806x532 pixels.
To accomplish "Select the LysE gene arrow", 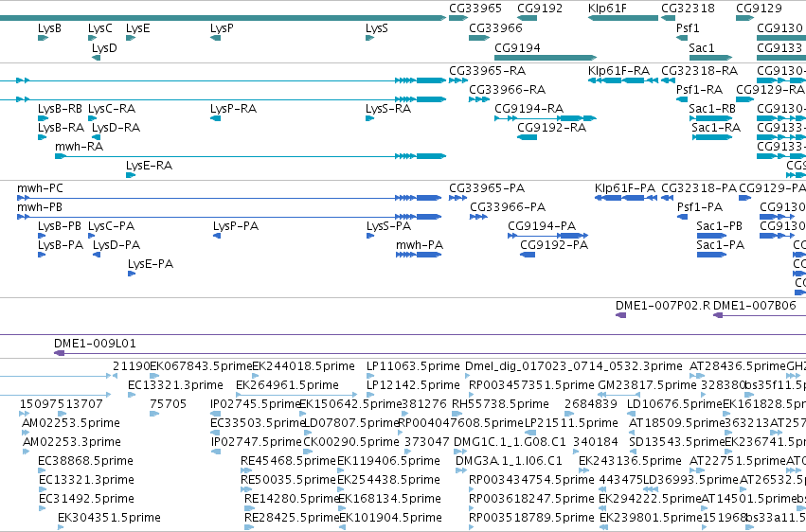I will pos(131,38).
